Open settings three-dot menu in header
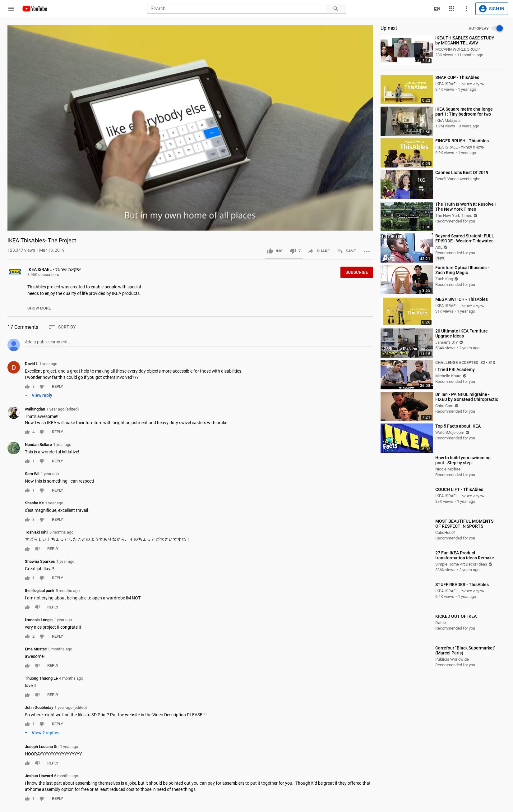Viewport: 513px width, 812px height. pos(466,9)
